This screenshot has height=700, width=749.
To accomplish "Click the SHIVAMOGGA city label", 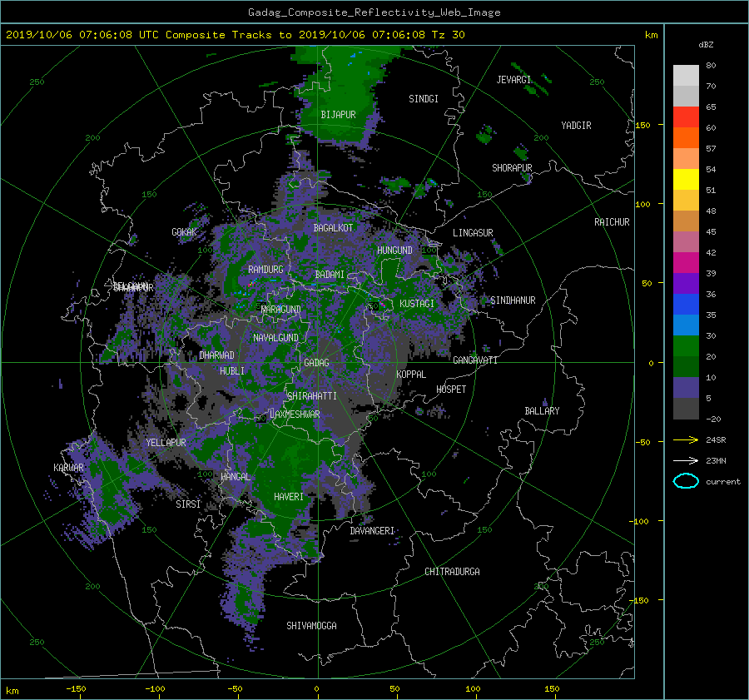I will (311, 625).
